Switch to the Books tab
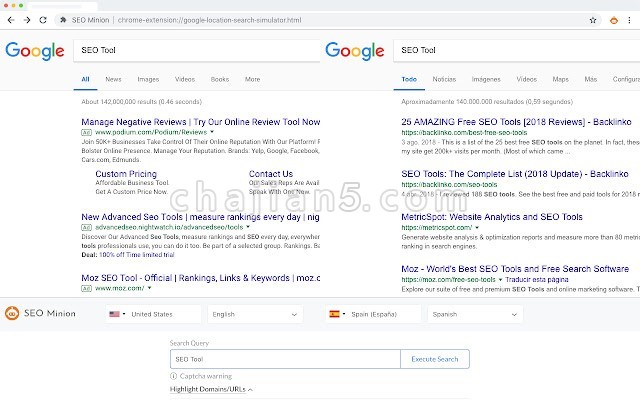This screenshot has width=640, height=400. tap(220, 79)
